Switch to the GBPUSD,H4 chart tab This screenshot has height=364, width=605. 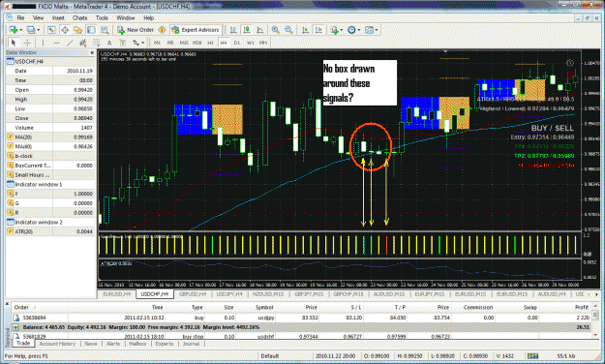pyautogui.click(x=193, y=294)
